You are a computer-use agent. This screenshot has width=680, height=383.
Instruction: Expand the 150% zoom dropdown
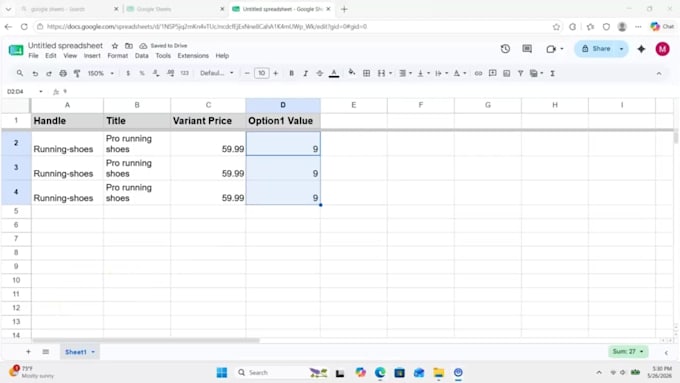tap(101, 73)
